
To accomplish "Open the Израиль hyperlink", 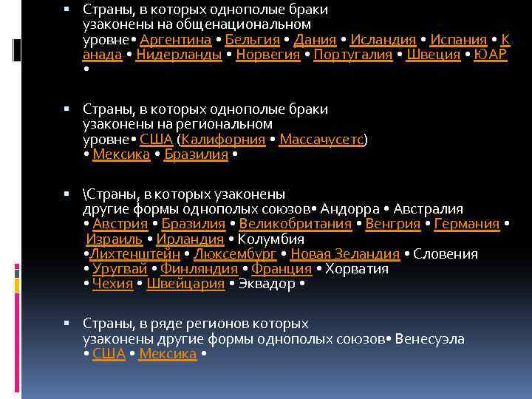I will pyautogui.click(x=114, y=239).
